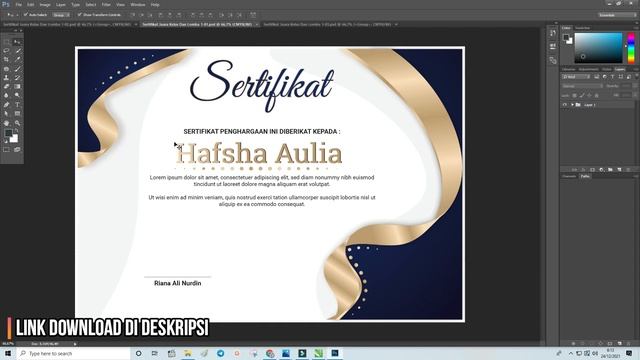Select the Pen tool
Screen dimensions: 640x360
click(x=7, y=104)
